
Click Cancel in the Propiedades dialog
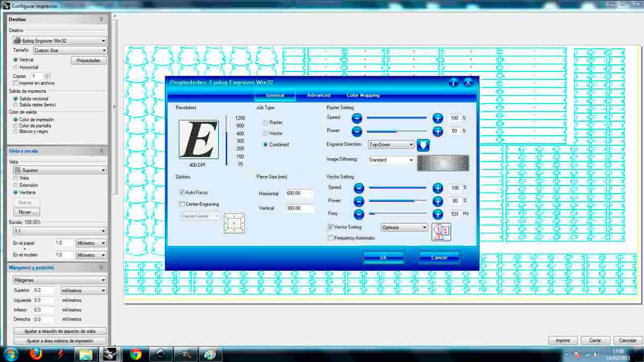[439, 257]
